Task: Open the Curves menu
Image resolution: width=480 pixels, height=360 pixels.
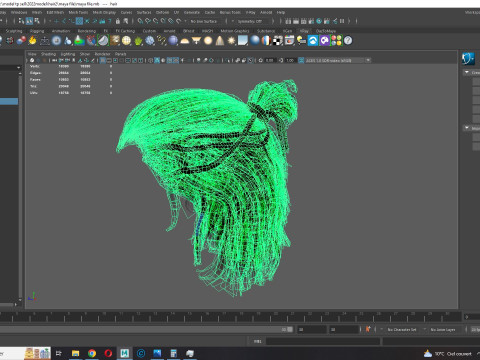Action: pyautogui.click(x=126, y=12)
